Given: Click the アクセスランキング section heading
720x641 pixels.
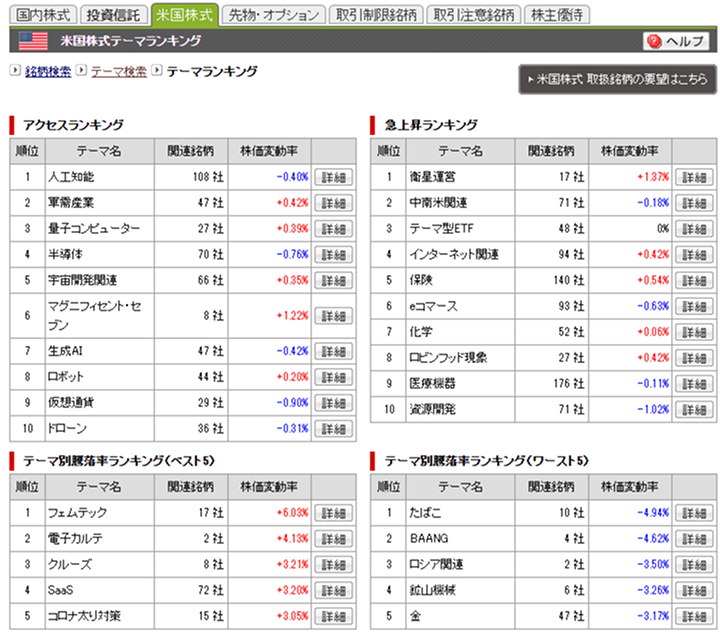Looking at the screenshot, I should coord(73,125).
